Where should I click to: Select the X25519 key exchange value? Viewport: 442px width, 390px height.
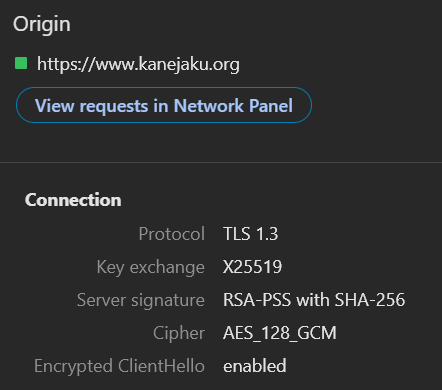tap(252, 267)
